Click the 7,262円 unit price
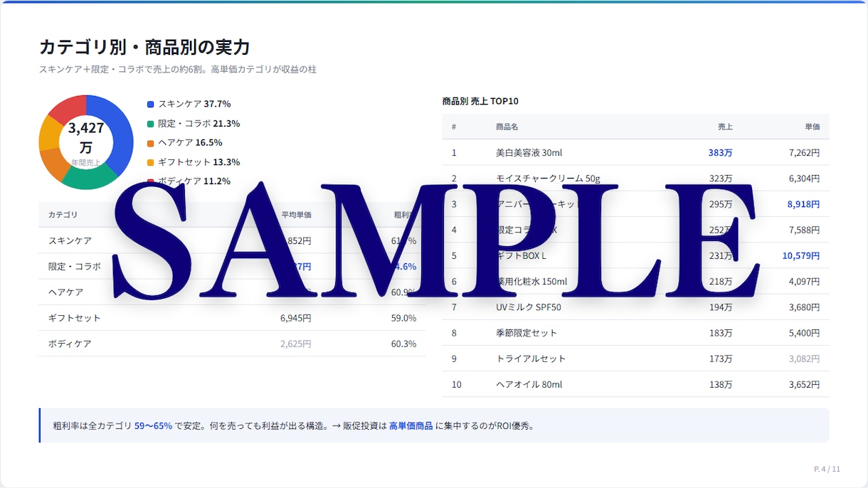The image size is (868, 488). pos(804,153)
